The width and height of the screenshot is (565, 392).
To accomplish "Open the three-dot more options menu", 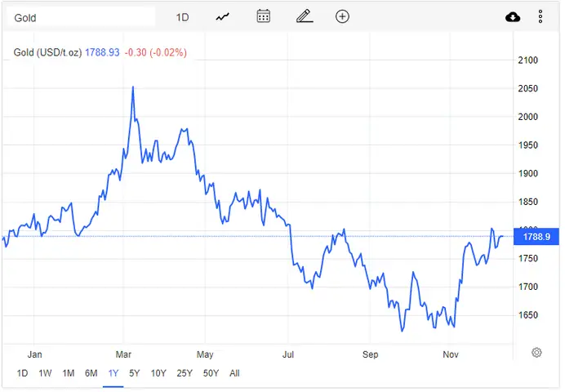I will tap(541, 16).
